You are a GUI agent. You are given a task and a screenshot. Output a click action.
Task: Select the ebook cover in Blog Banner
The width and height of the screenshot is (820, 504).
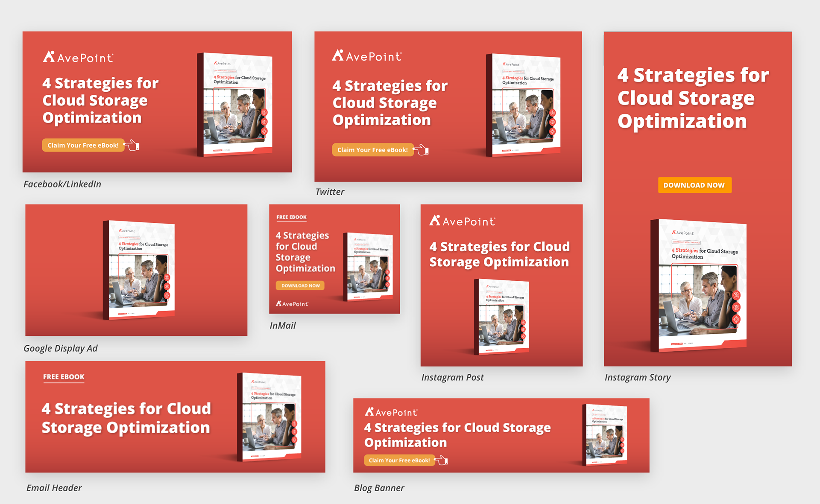605,435
